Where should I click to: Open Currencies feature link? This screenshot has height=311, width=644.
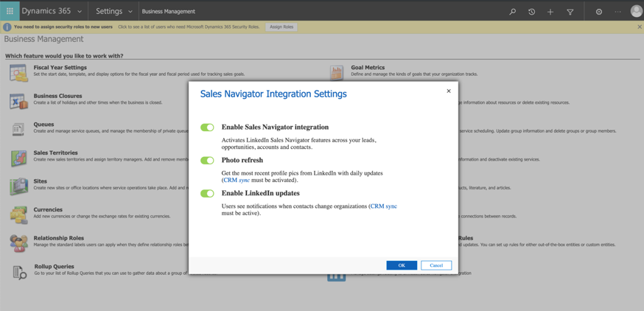tap(48, 209)
